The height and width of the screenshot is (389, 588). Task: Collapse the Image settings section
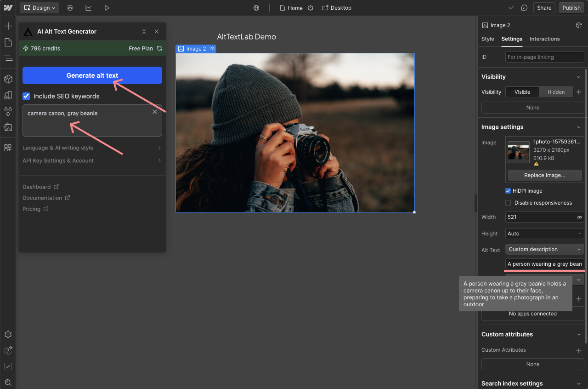point(579,127)
